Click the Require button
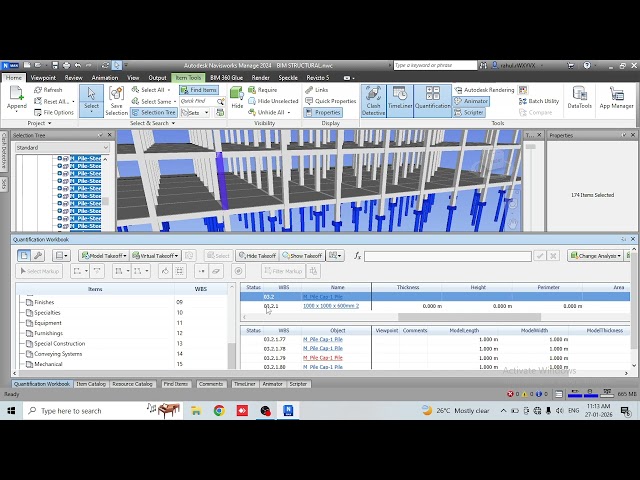This screenshot has height=480, width=640. click(263, 90)
